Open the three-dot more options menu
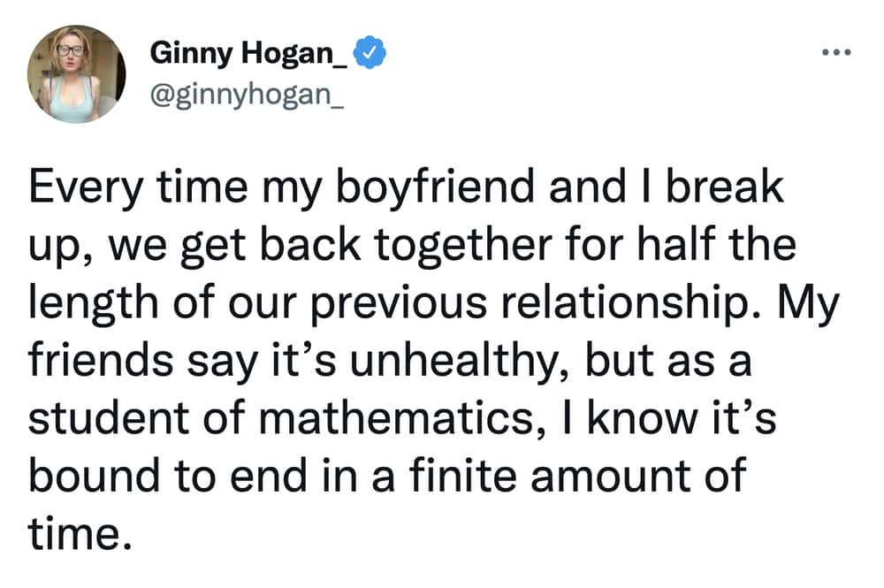The height and width of the screenshot is (588, 884). [x=836, y=52]
